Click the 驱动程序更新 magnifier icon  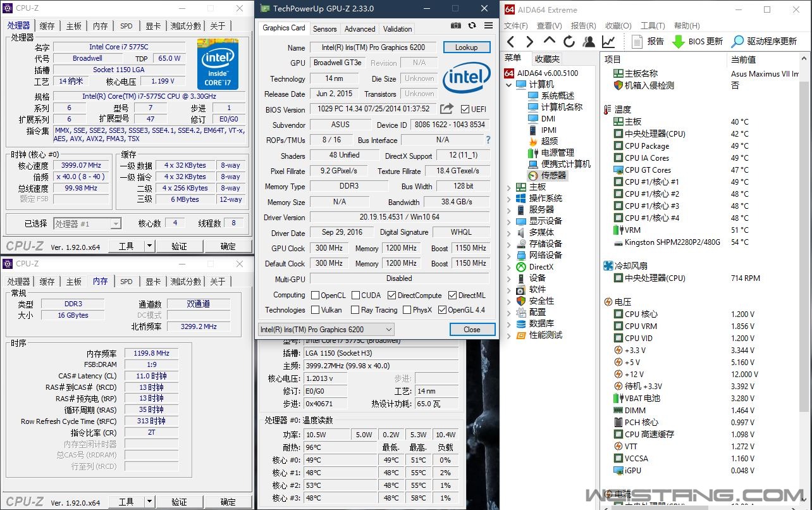[737, 41]
